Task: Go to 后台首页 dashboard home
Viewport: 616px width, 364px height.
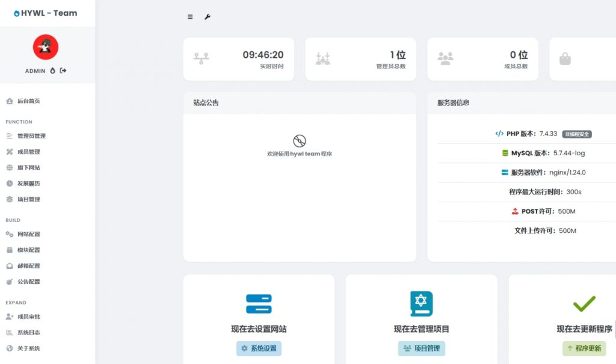Action: point(27,101)
